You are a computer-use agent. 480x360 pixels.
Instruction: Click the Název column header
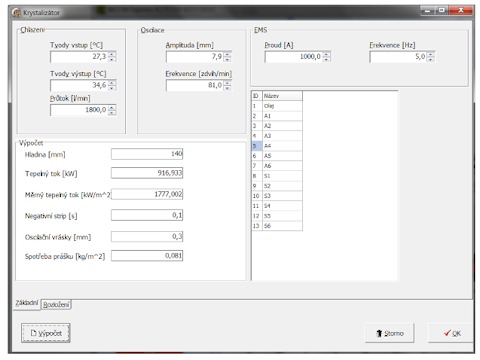point(282,96)
